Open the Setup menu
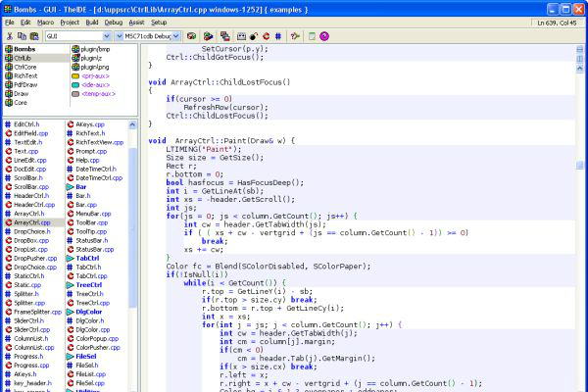 pos(159,23)
